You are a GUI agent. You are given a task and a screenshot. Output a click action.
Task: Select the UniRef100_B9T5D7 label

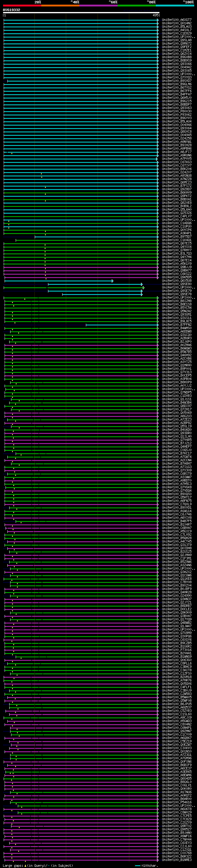coord(177,236)
